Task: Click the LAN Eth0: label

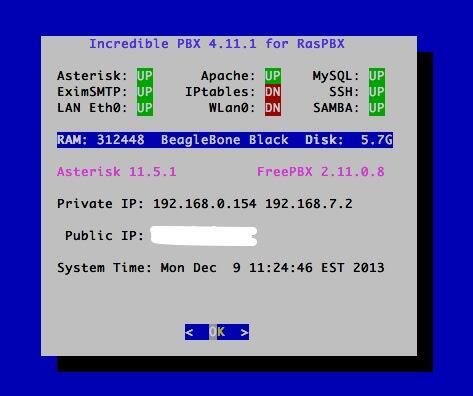Action: coord(92,108)
